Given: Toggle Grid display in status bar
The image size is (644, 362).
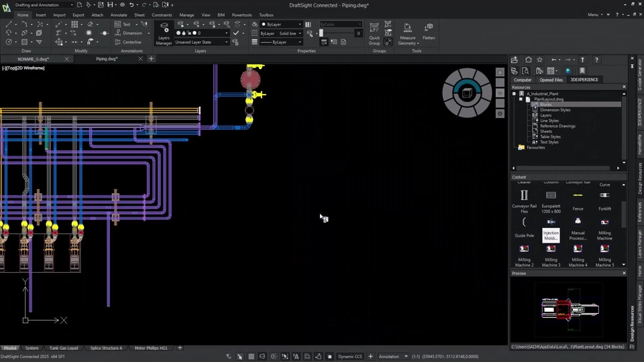Looking at the screenshot, I should pos(251,356).
